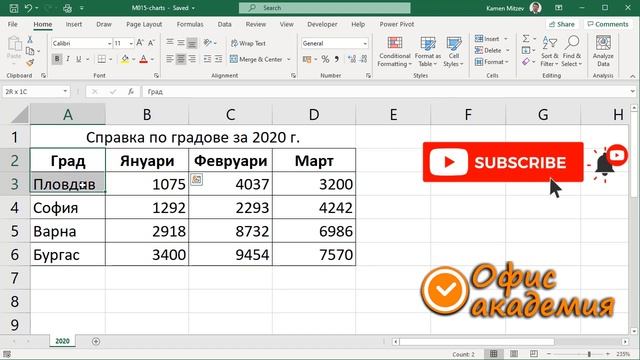This screenshot has height=360, width=640.
Task: Click Sort & Filter icon
Action: [x=549, y=52]
